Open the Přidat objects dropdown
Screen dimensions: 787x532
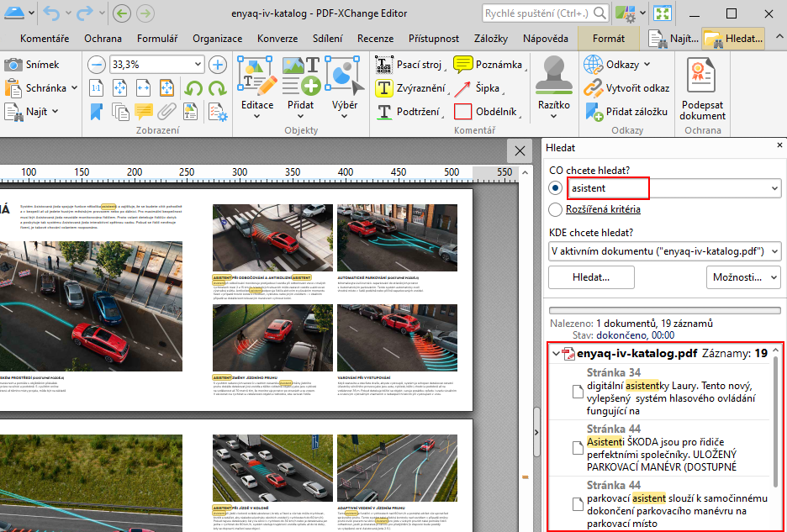301,116
